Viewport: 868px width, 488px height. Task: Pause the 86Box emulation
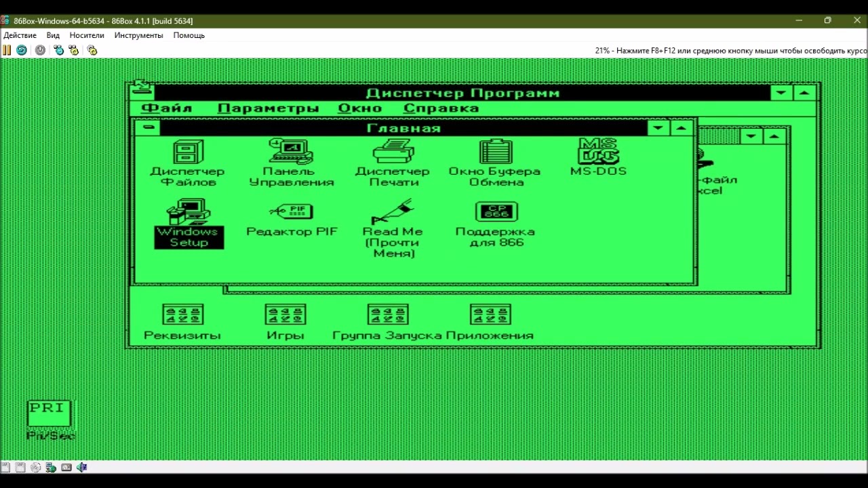[x=7, y=50]
